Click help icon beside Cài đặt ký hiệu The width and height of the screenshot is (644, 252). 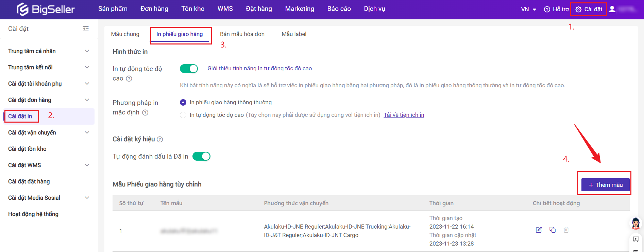coord(160,139)
